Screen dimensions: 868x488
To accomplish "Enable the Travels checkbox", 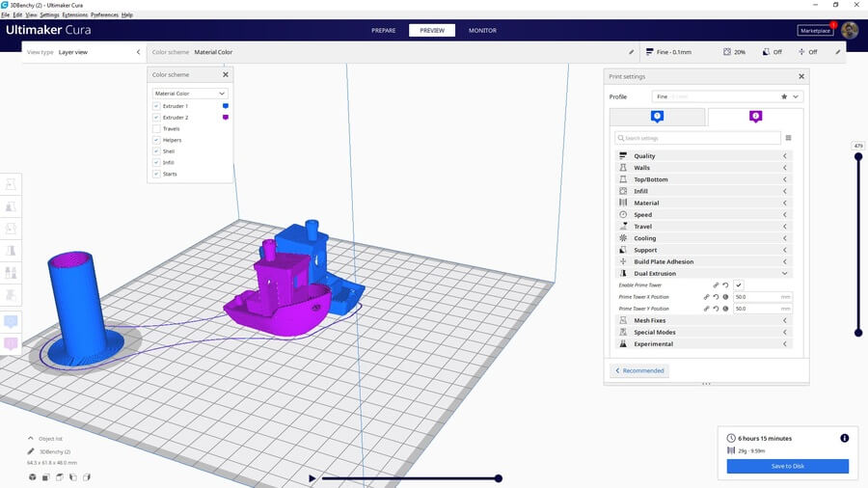I will [156, 128].
